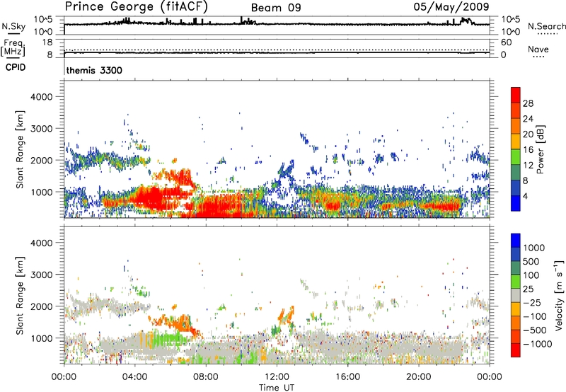
Task: Click the '20' power scale value
Action: point(528,134)
